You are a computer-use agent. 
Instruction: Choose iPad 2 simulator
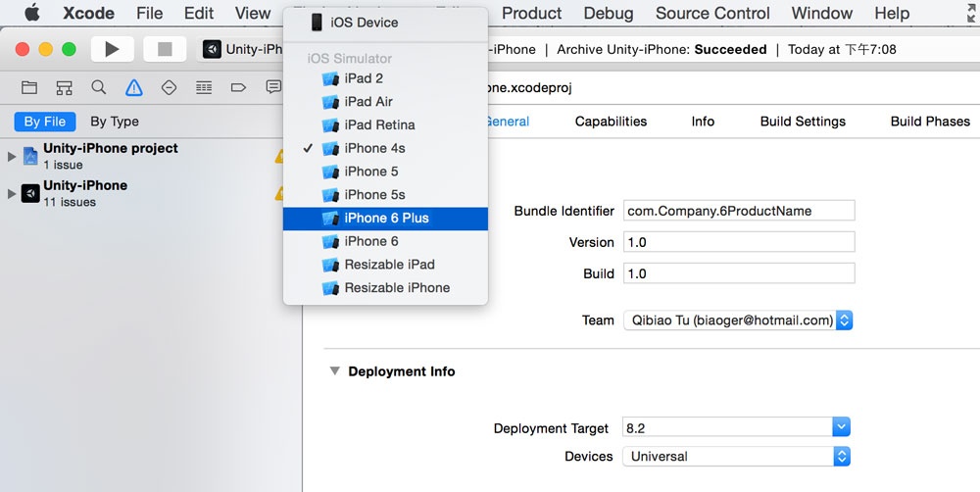[x=385, y=78]
